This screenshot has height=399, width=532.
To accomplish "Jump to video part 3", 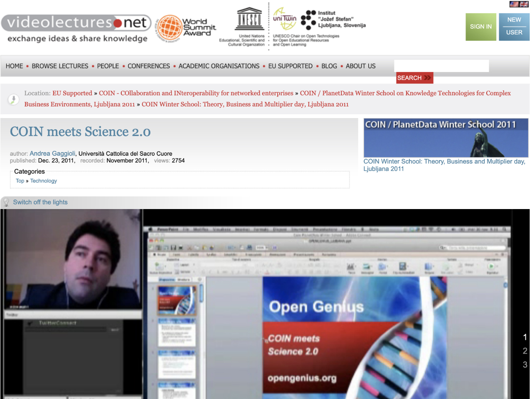I will (525, 365).
